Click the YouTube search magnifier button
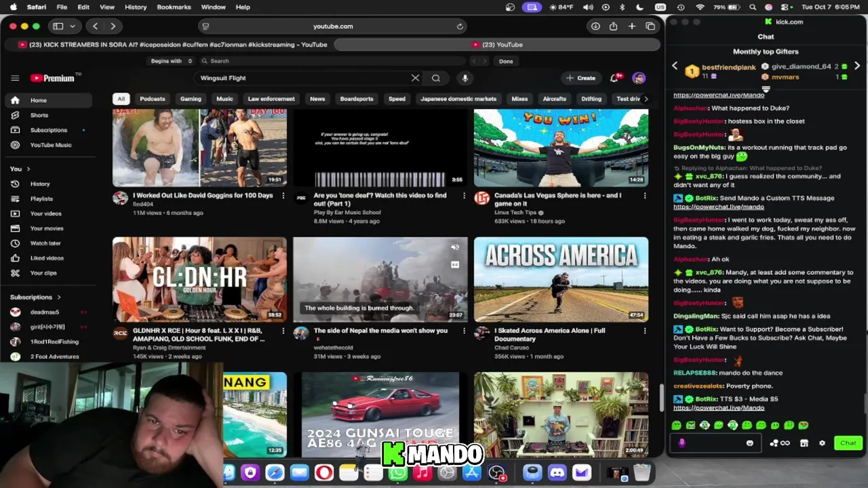The image size is (868, 488). [x=436, y=78]
